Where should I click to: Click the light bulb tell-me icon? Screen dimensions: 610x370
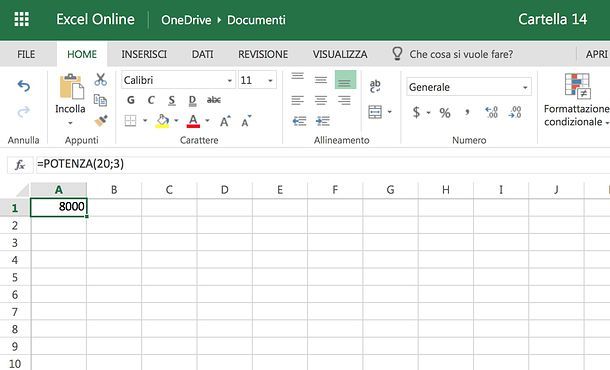point(397,54)
